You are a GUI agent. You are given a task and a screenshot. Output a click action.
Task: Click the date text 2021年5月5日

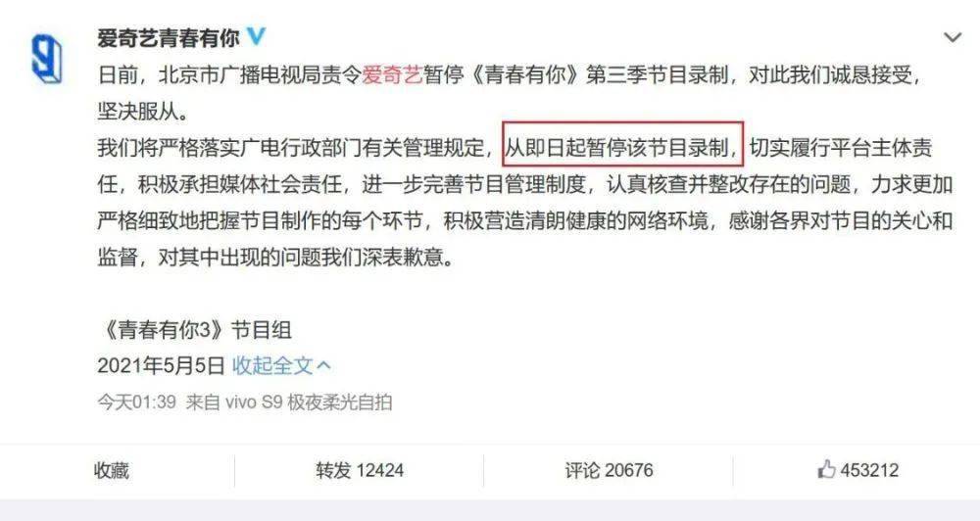point(161,365)
